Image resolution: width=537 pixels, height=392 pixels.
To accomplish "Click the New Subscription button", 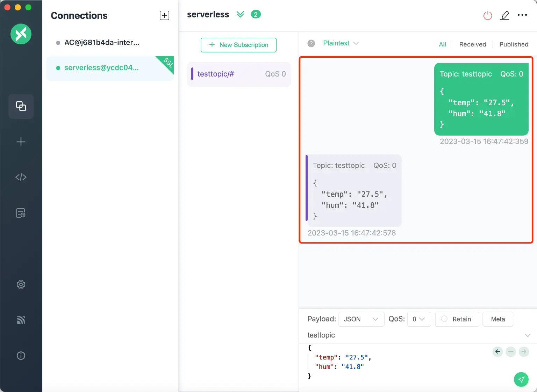I will (238, 45).
